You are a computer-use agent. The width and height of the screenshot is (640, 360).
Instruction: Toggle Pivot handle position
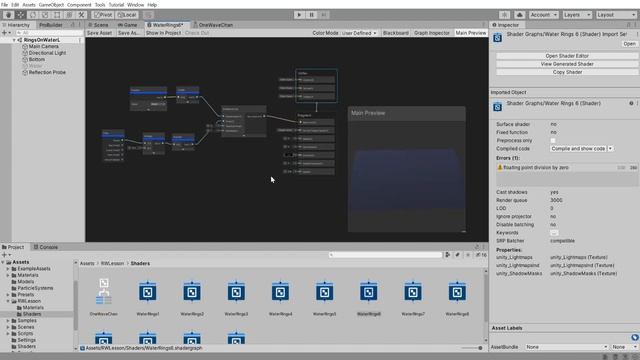[103, 15]
